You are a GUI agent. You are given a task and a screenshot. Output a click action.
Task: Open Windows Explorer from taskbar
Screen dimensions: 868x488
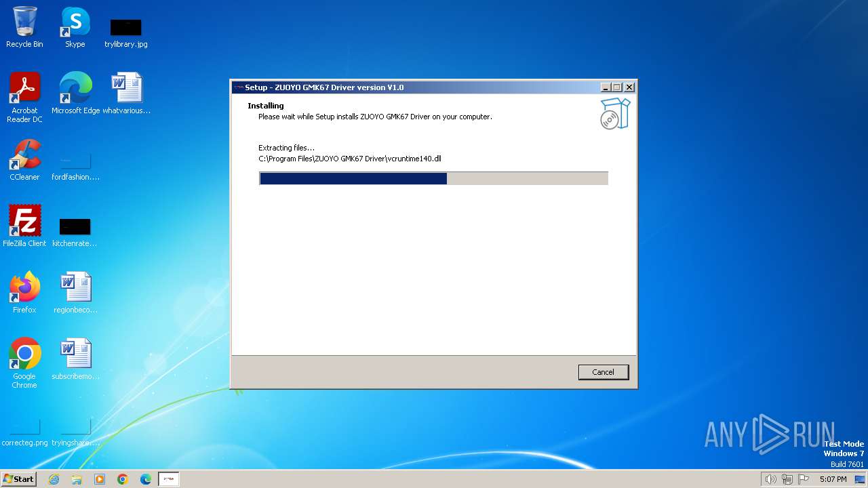click(x=77, y=479)
